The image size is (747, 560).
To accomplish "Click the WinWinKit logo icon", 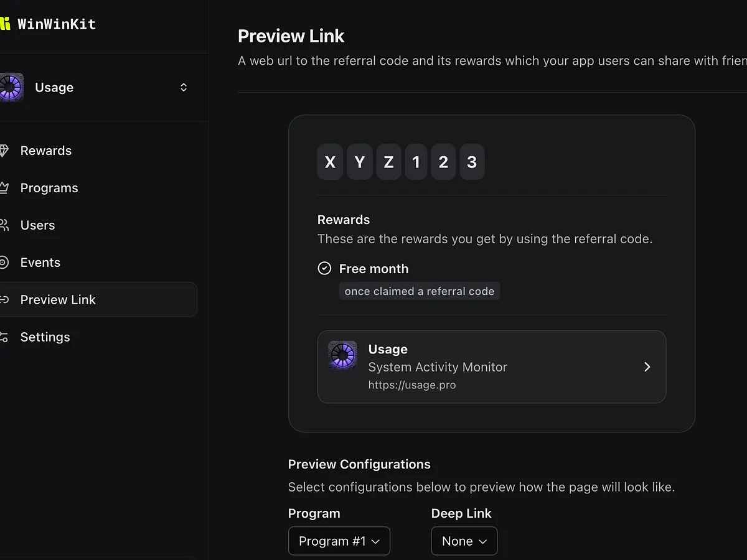I will click(5, 24).
